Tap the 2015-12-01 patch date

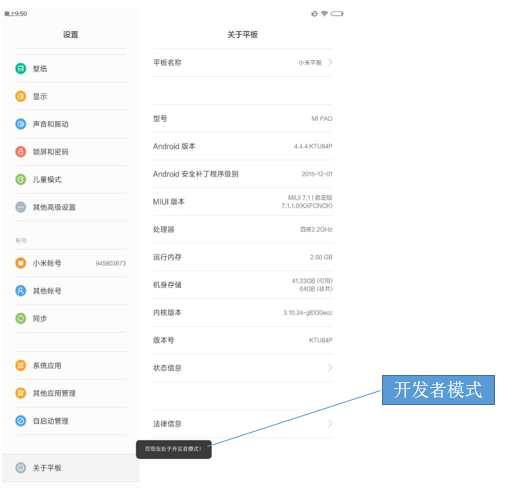tap(317, 174)
